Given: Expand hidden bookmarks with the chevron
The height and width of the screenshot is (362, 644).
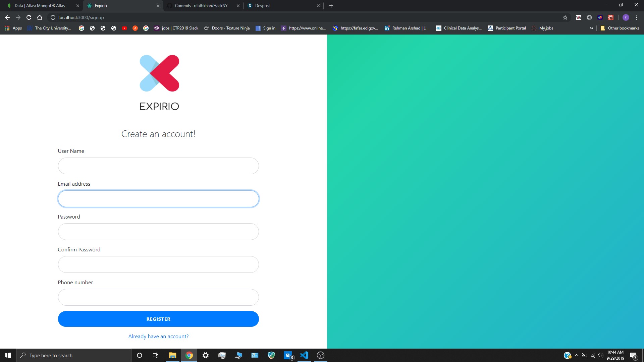Looking at the screenshot, I should 591,28.
